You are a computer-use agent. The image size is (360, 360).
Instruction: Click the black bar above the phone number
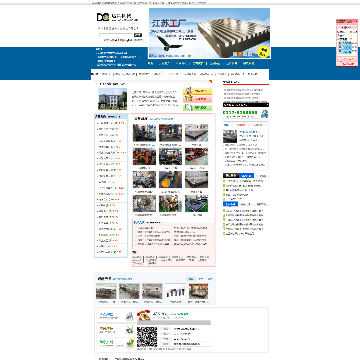[x=246, y=105]
